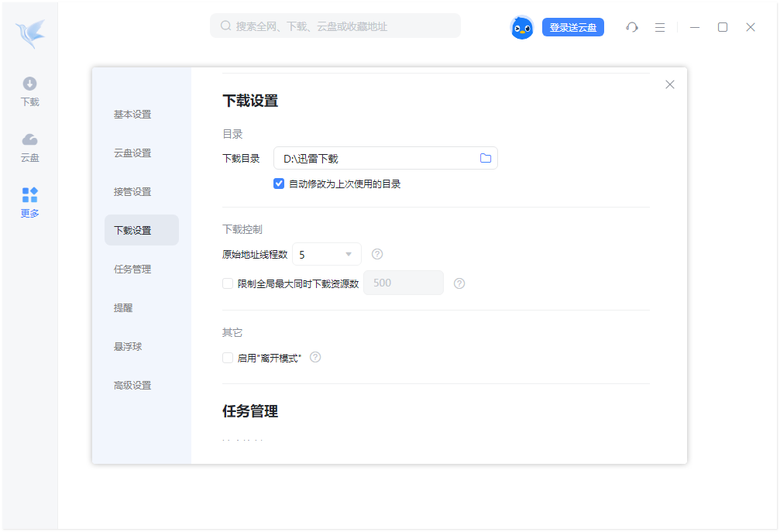Click the Thunder logo in top-left corner
This screenshot has height=532, width=780.
29,31
